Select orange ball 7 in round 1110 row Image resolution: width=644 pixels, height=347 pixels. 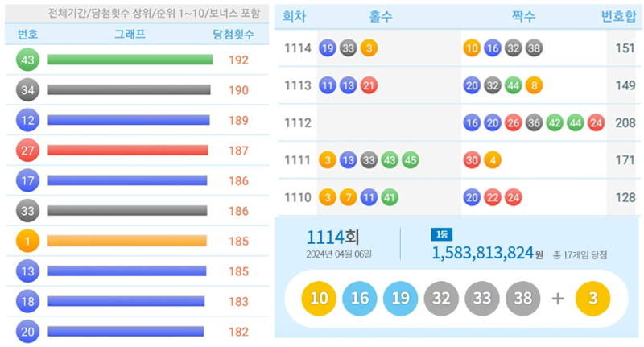point(348,197)
